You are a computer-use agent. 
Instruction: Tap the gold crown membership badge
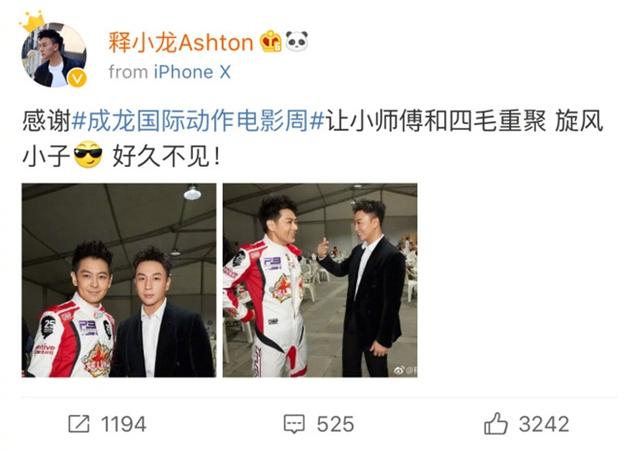[272, 41]
